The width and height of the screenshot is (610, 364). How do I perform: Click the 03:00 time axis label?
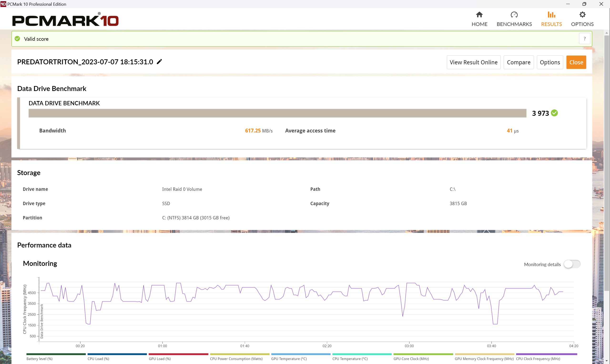coord(409,346)
